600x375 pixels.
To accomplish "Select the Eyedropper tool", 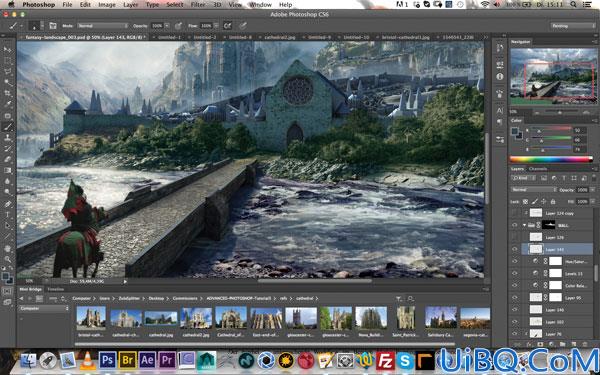I will tap(7, 104).
